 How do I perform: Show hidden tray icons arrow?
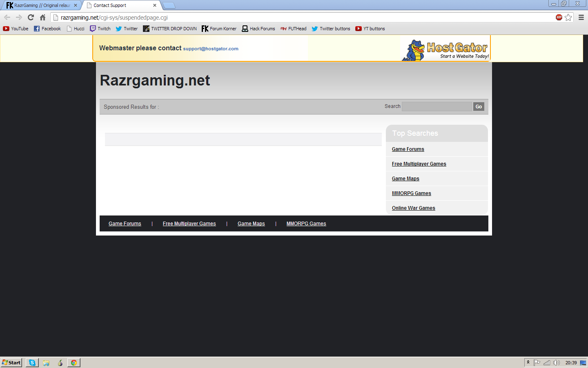pyautogui.click(x=528, y=362)
